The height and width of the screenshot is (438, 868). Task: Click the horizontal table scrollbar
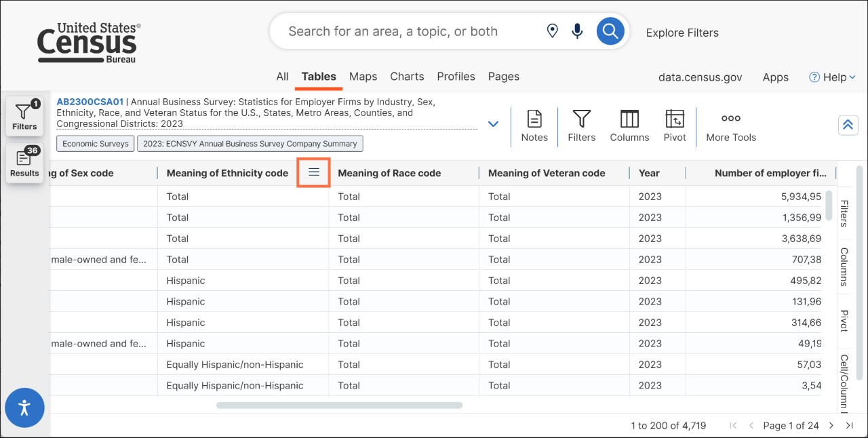tap(339, 405)
